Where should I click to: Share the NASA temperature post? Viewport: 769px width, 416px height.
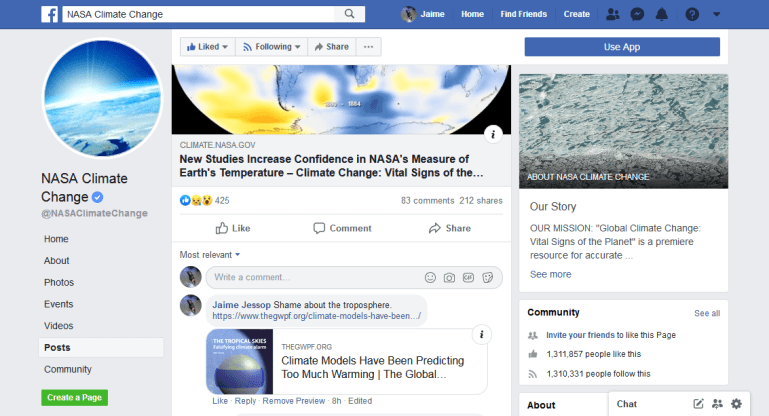click(x=450, y=228)
